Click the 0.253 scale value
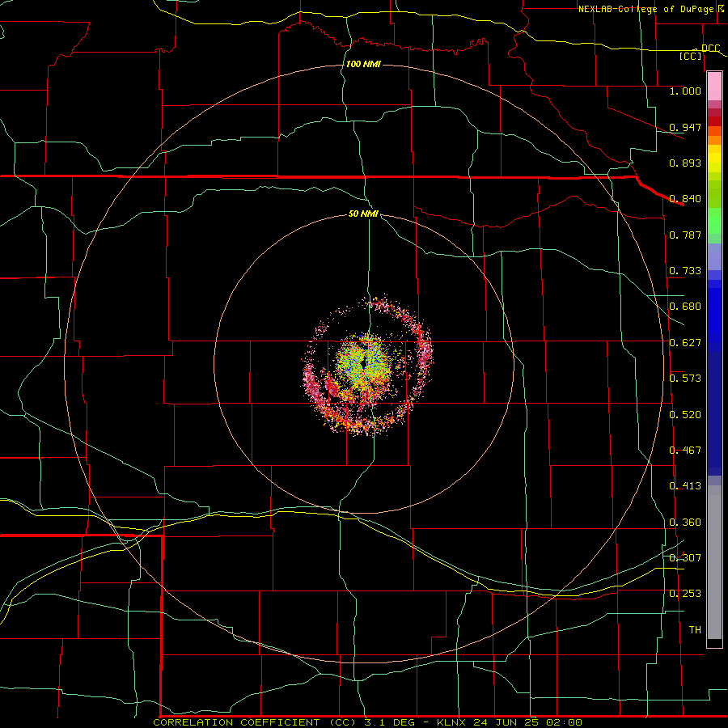This screenshot has width=728, height=728. pyautogui.click(x=685, y=594)
